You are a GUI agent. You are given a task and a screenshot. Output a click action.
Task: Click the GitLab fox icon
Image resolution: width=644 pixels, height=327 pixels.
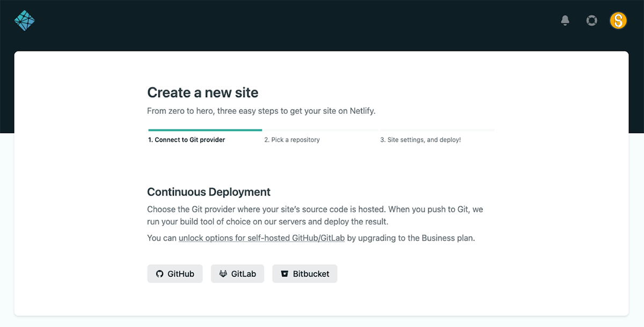(222, 273)
